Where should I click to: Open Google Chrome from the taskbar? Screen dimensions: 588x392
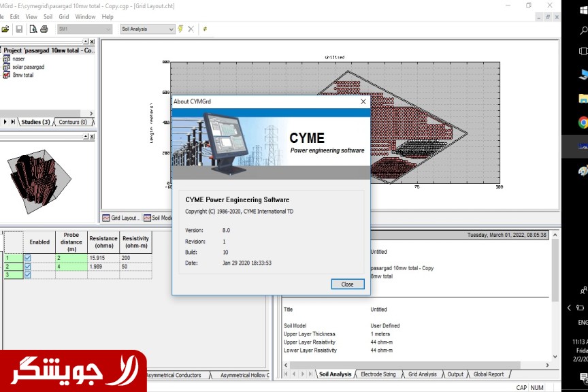(583, 122)
